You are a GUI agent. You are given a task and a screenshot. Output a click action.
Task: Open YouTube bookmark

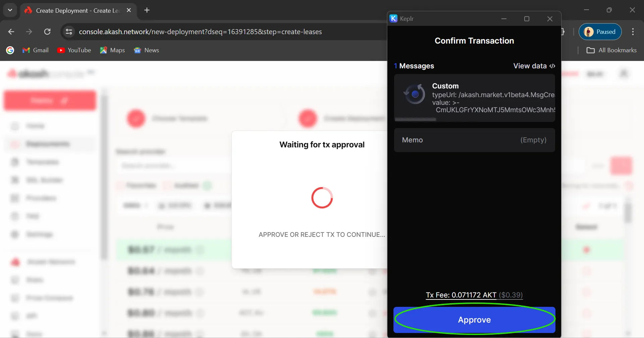tap(74, 50)
